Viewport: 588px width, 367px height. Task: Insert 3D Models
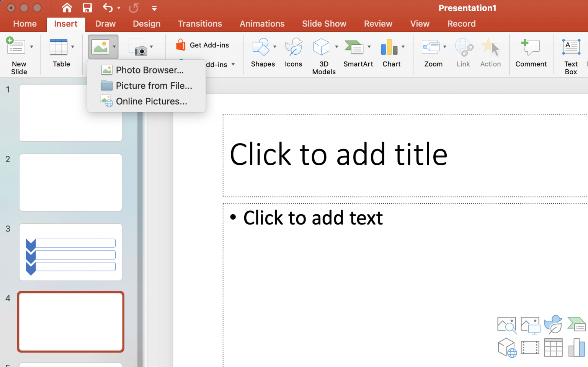321,54
